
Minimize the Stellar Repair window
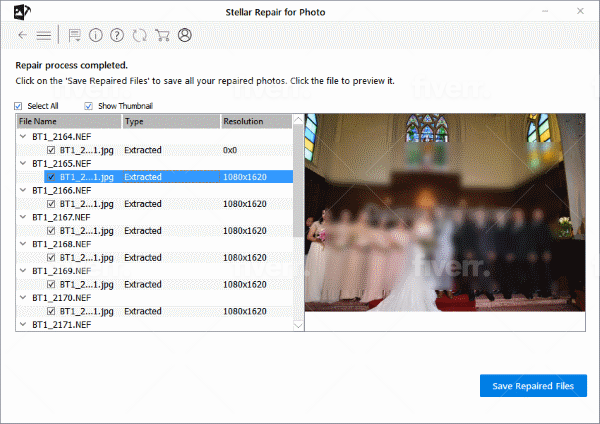click(545, 11)
